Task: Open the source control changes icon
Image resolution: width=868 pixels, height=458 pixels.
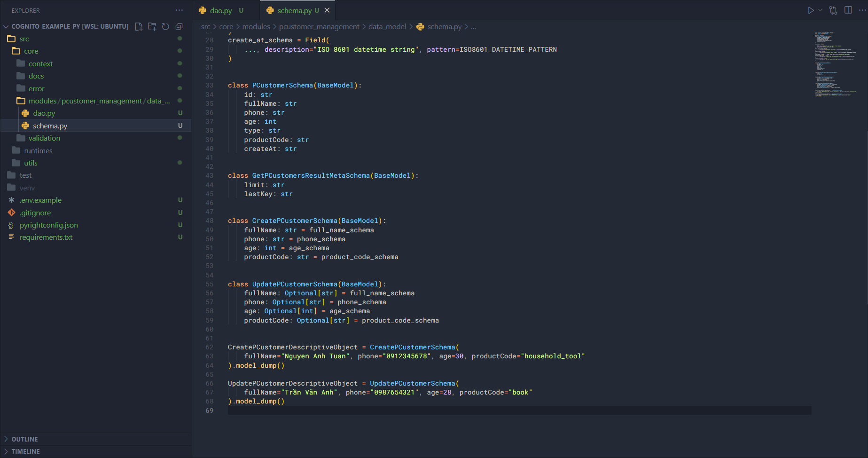Action: point(833,10)
